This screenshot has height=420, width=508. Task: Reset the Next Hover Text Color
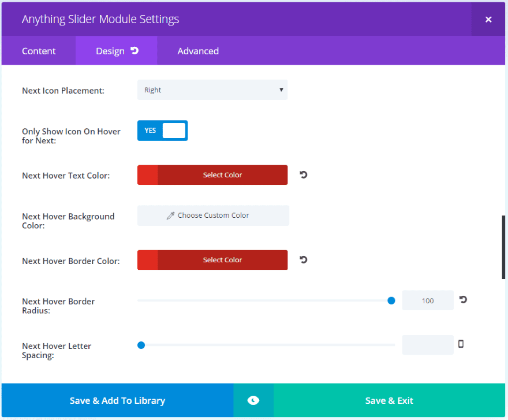click(304, 174)
